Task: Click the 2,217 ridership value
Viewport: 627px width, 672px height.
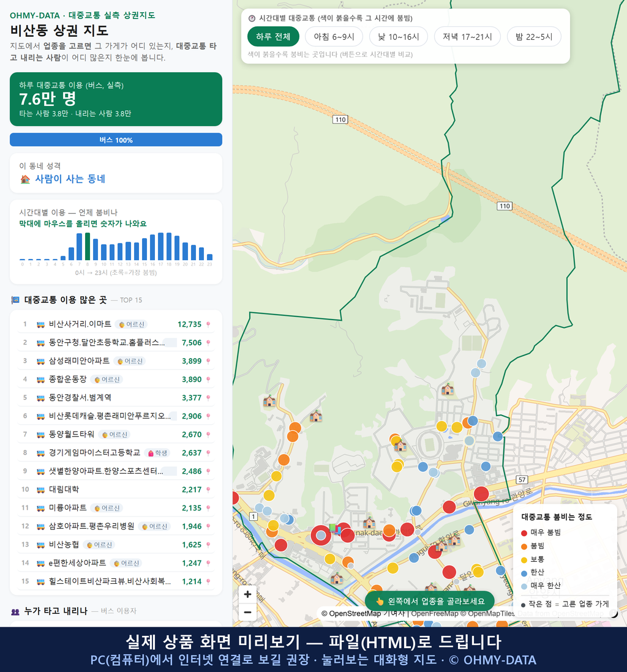Action: pos(192,490)
